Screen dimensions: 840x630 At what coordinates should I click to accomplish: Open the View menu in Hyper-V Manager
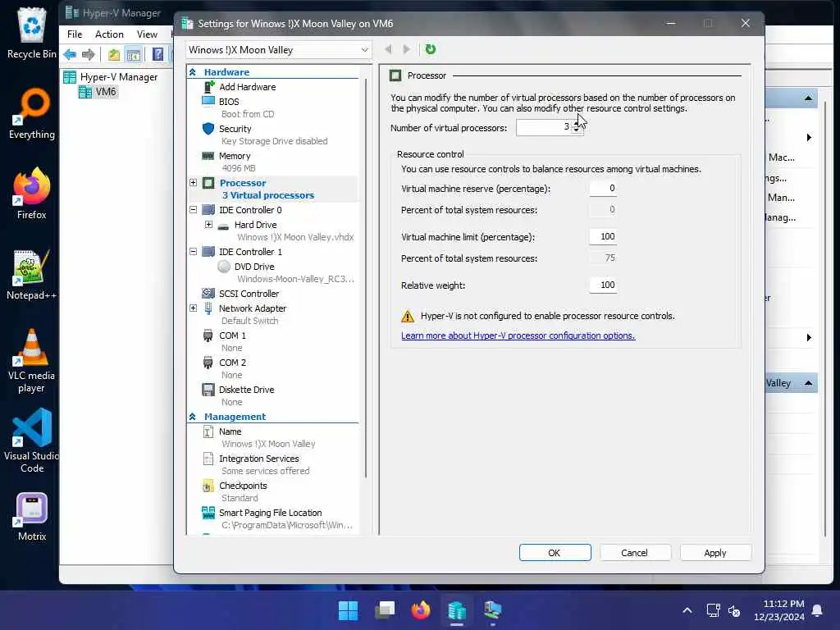147,34
